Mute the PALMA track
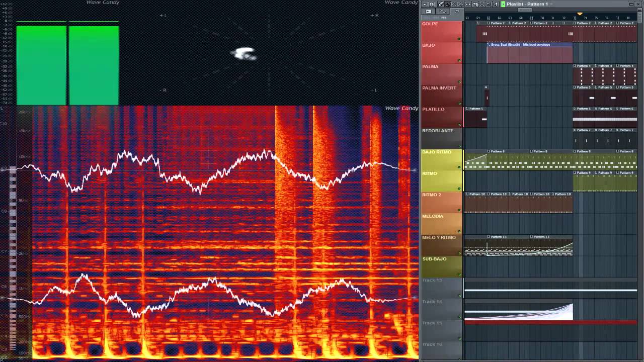 [x=459, y=81]
